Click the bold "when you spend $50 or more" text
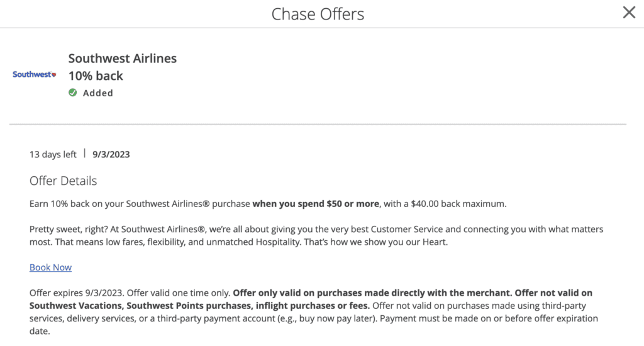 (x=316, y=204)
